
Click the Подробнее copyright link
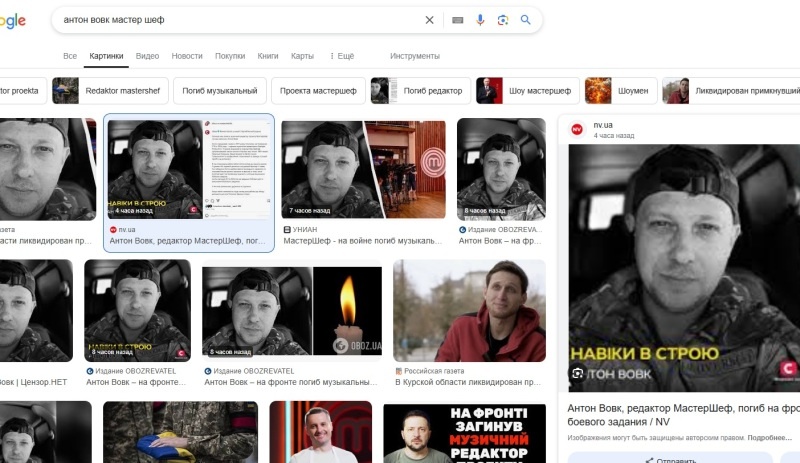tap(770, 438)
